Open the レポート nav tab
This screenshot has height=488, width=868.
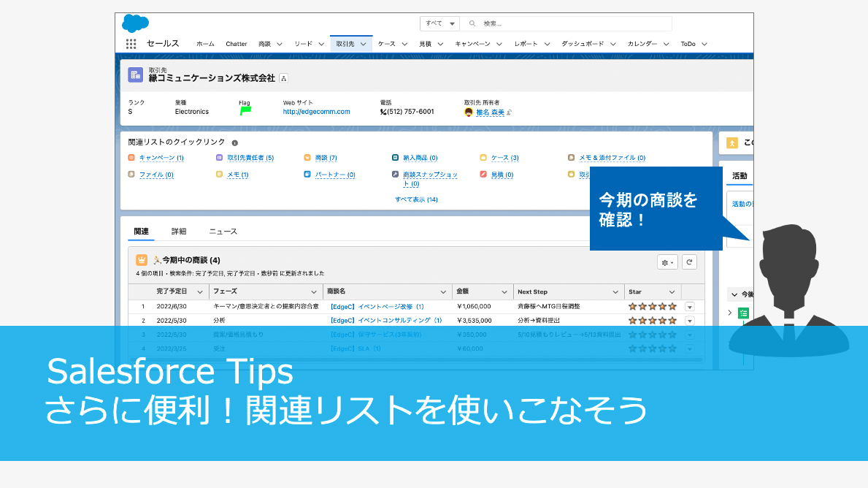click(x=526, y=44)
